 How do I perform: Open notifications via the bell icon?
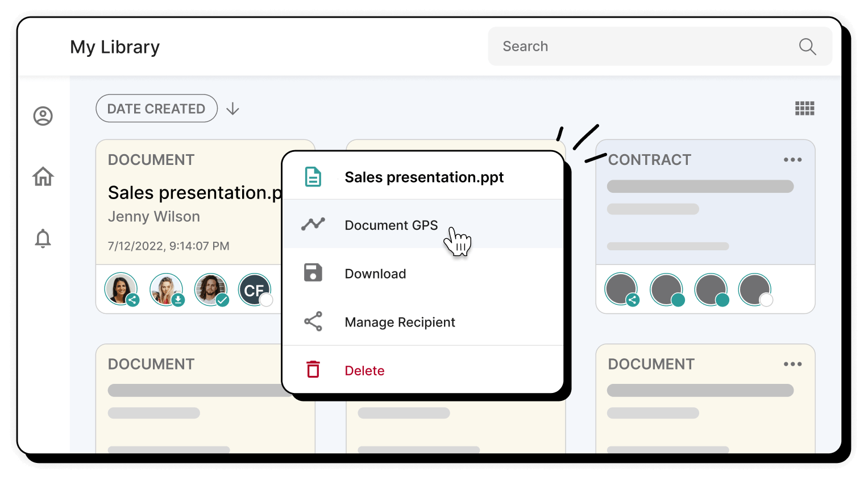(43, 239)
